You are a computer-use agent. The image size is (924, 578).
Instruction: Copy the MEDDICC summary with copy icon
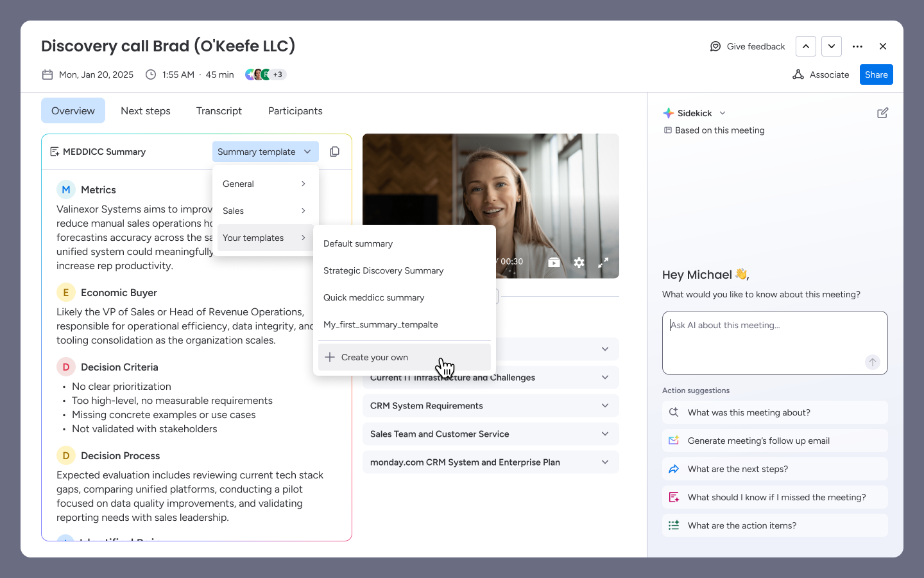(334, 152)
